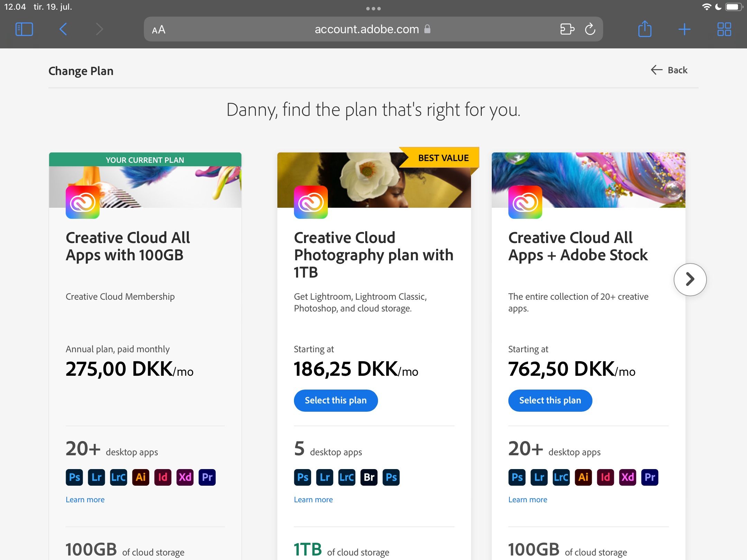The image size is (747, 560).
Task: Tap the Premiere Pro icon in Adobe Stock plan
Action: [x=650, y=477]
